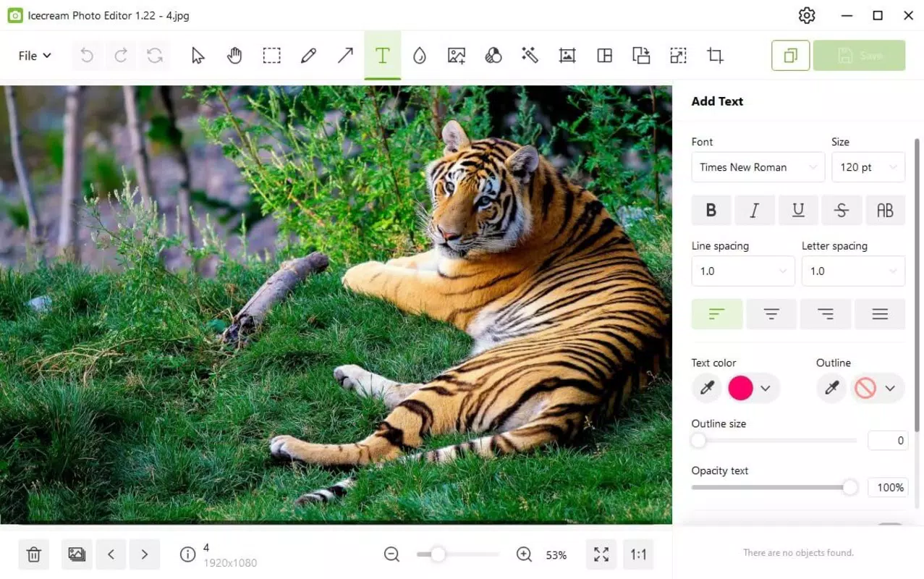The image size is (924, 579).
Task: Click the Opacity text slider handle
Action: 850,487
